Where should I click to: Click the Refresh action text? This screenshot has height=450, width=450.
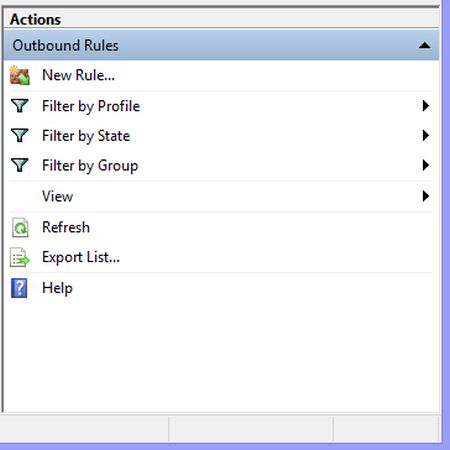coord(66,227)
